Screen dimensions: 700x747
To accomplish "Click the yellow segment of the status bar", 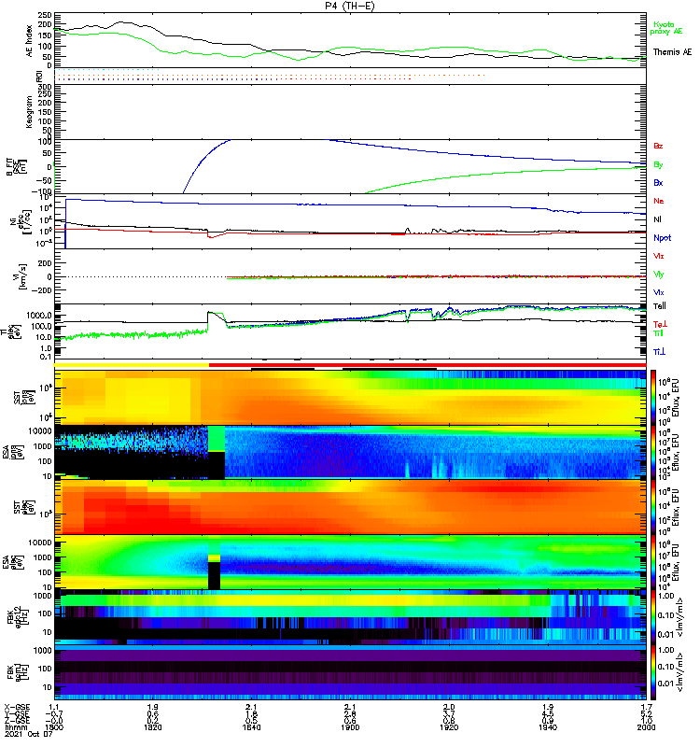I will tap(132, 365).
